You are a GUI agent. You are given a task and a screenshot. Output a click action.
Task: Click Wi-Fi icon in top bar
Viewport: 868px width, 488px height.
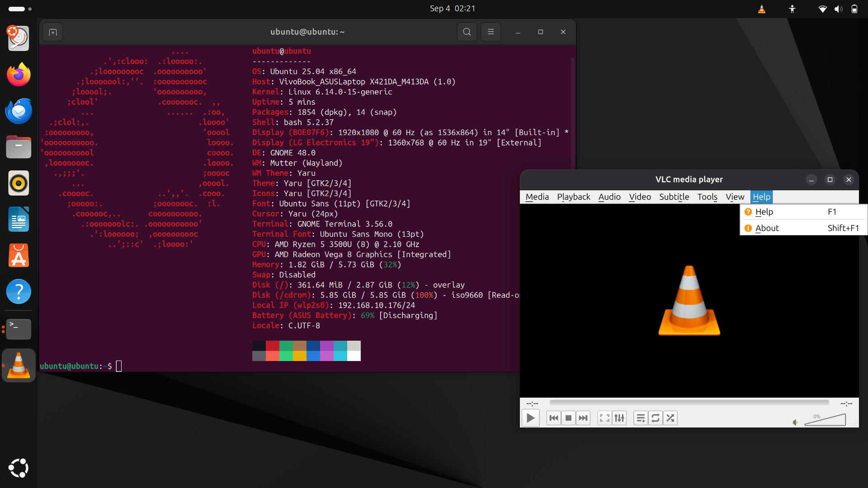click(x=823, y=9)
